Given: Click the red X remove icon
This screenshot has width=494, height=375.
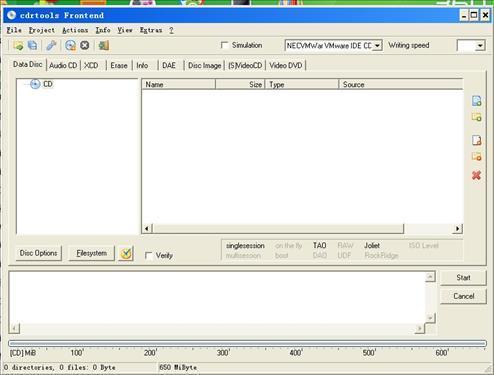Looking at the screenshot, I should (477, 175).
